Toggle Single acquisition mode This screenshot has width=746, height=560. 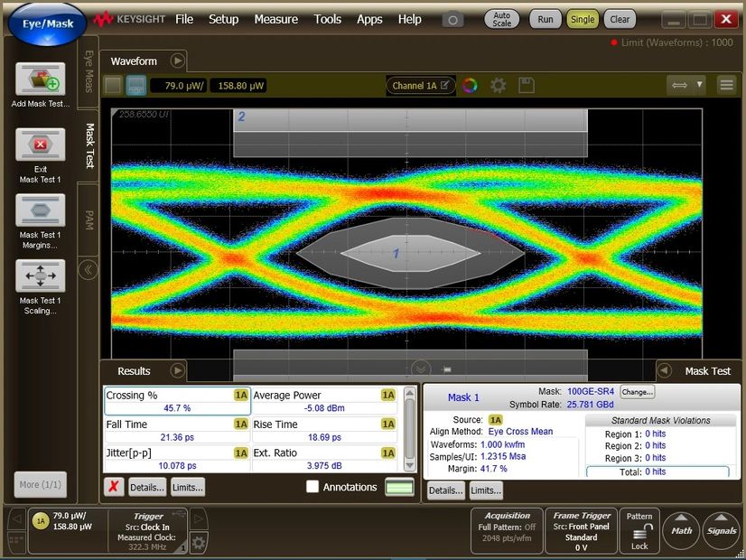tap(583, 19)
